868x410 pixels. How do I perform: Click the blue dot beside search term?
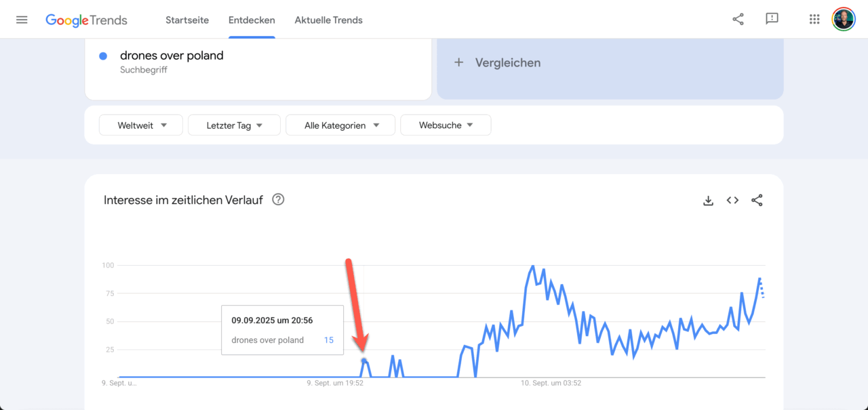point(103,56)
